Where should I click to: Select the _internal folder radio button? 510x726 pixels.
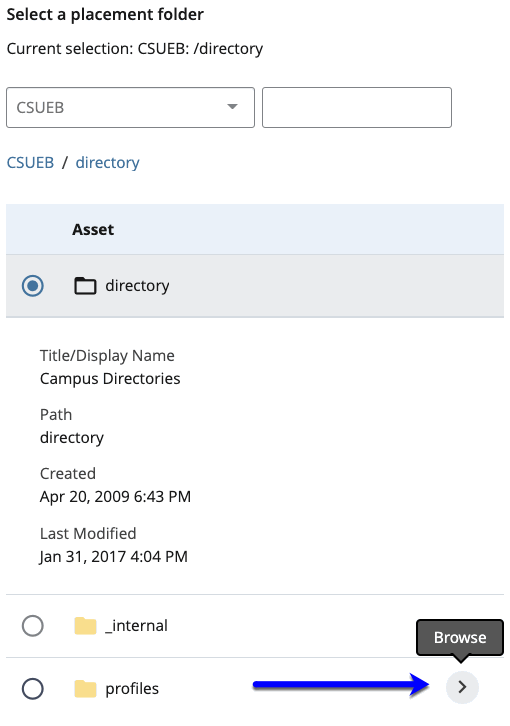(x=33, y=626)
